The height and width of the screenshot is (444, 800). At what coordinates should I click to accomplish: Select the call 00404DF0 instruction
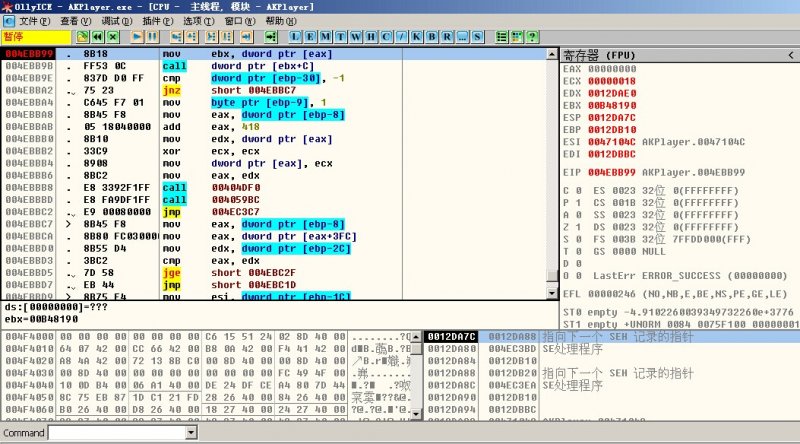tap(273, 187)
